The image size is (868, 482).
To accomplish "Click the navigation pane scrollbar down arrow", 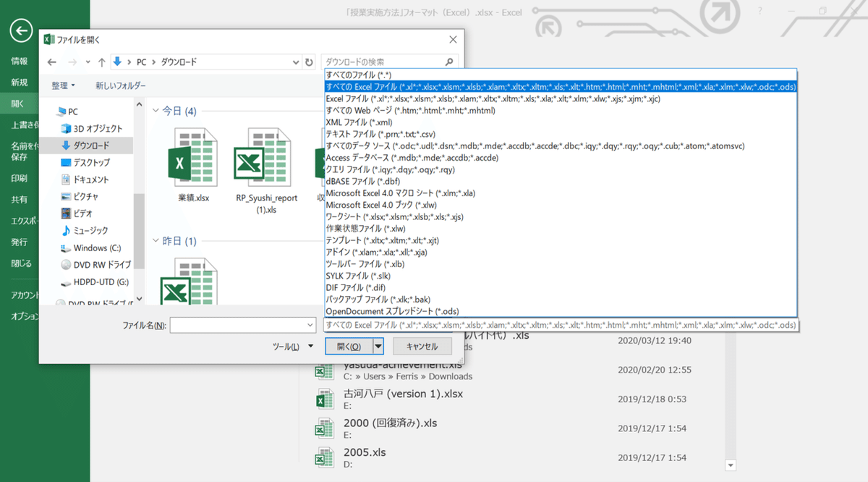I will pos(139,300).
